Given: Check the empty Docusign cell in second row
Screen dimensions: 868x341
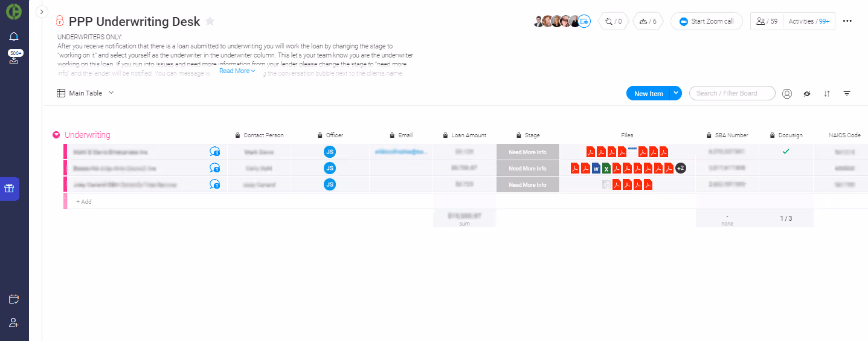Looking at the screenshot, I should pyautogui.click(x=786, y=168).
